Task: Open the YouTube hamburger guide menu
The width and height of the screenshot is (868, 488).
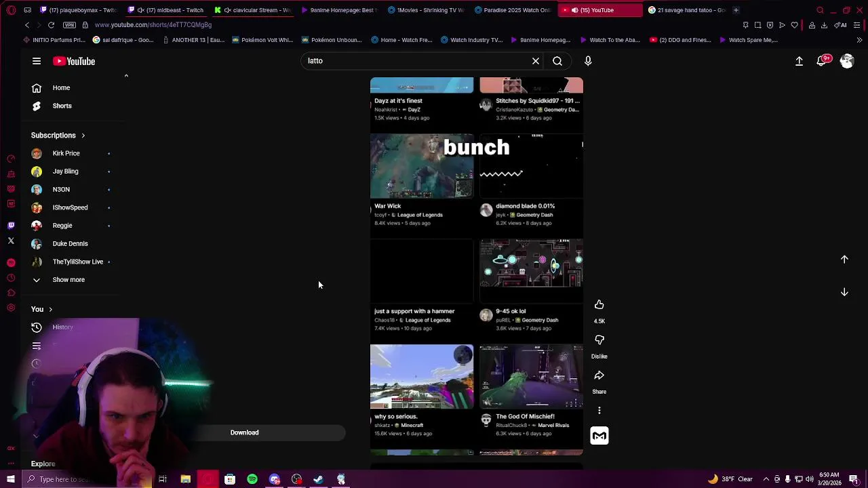Action: click(x=37, y=61)
